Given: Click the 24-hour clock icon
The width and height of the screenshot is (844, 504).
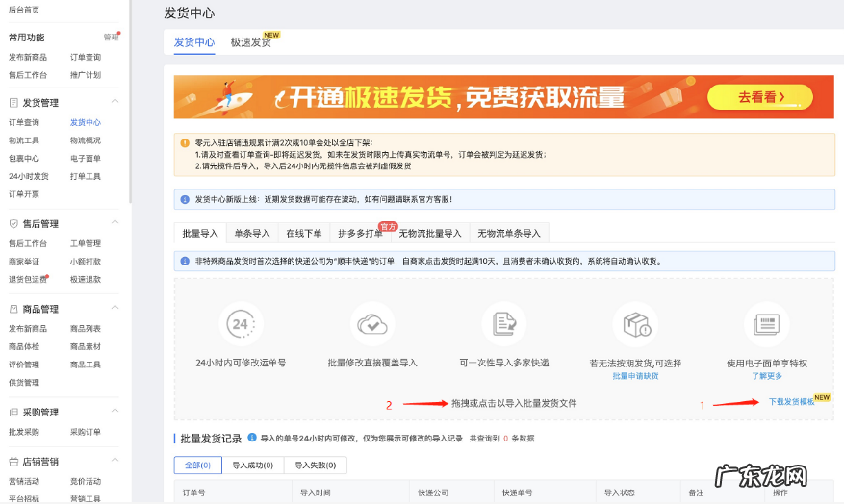Looking at the screenshot, I should click(x=242, y=324).
